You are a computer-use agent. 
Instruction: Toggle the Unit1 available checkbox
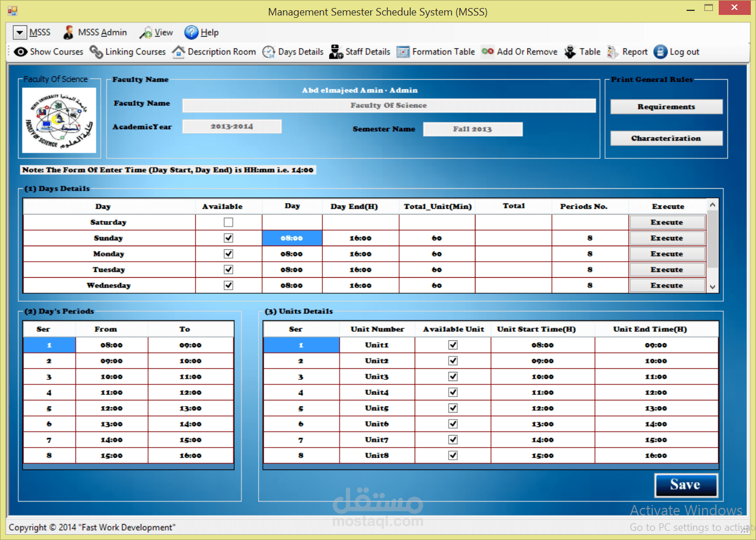pyautogui.click(x=453, y=345)
